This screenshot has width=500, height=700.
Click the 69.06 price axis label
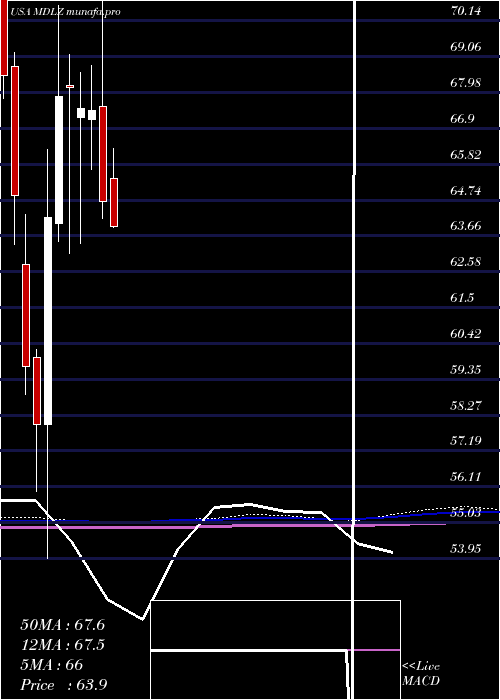466,46
